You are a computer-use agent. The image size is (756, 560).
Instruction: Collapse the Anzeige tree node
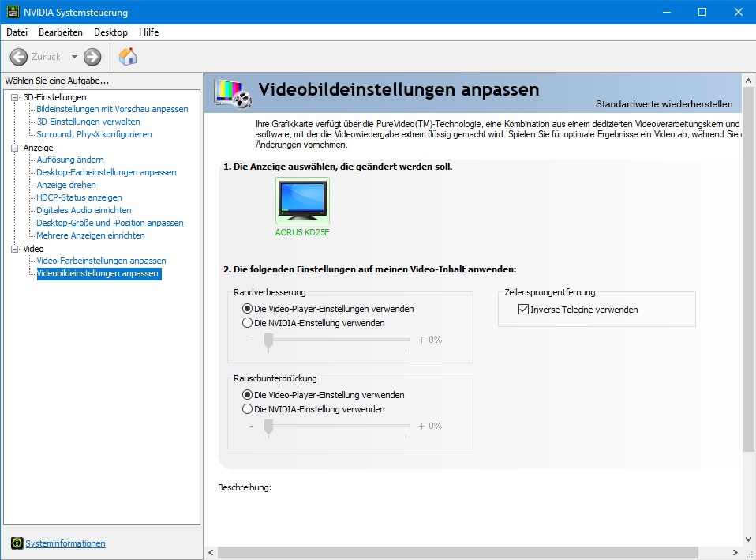15,148
